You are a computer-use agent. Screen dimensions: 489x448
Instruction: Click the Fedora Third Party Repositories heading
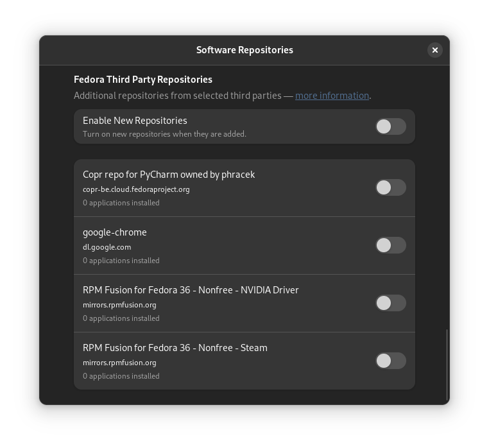point(143,80)
